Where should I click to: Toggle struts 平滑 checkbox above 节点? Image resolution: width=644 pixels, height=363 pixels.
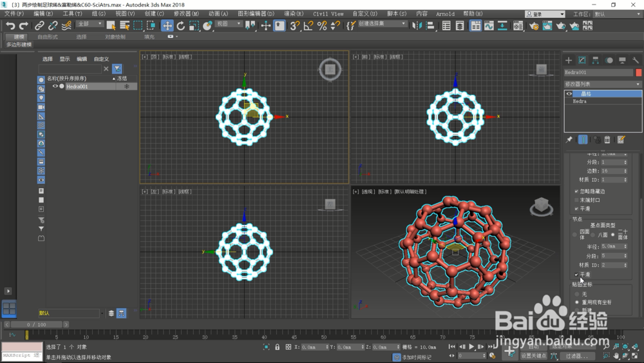[x=576, y=209]
